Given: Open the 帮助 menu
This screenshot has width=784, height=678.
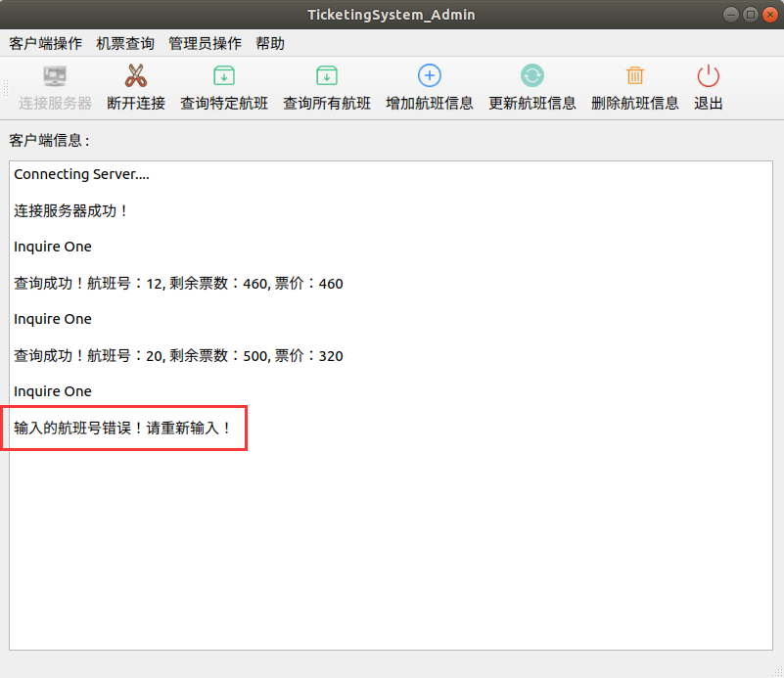Looking at the screenshot, I should coord(270,43).
